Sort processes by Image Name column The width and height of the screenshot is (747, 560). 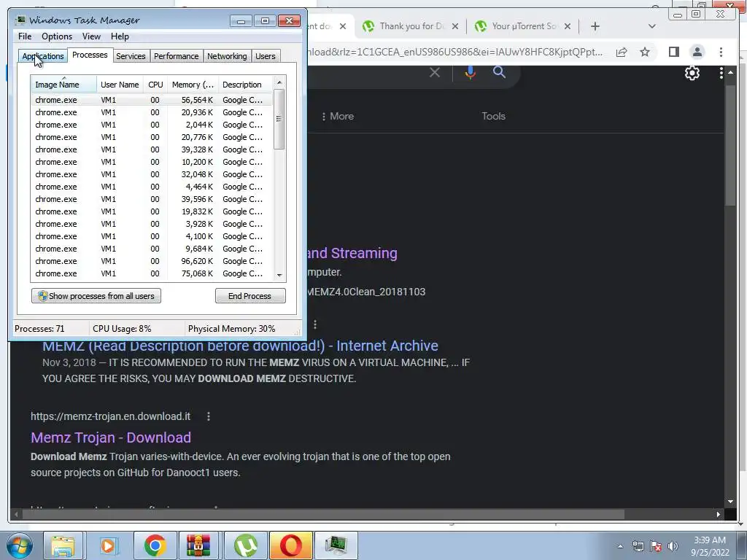64,85
